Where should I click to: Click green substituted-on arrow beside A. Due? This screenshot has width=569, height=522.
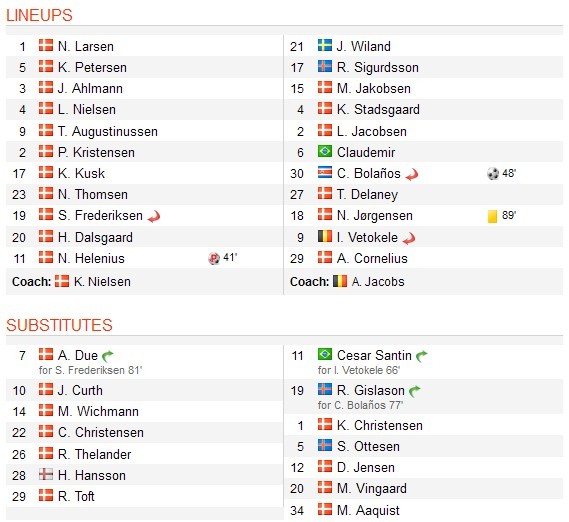[x=108, y=356]
